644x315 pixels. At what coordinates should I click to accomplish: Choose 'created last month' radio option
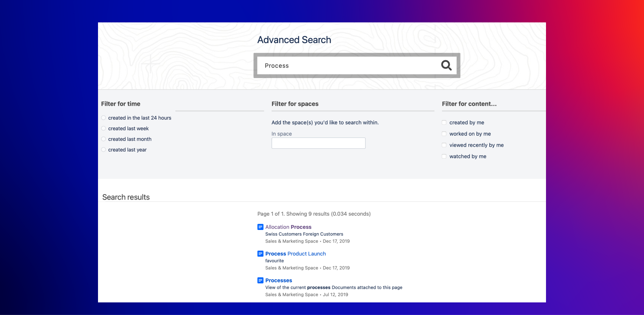point(104,139)
